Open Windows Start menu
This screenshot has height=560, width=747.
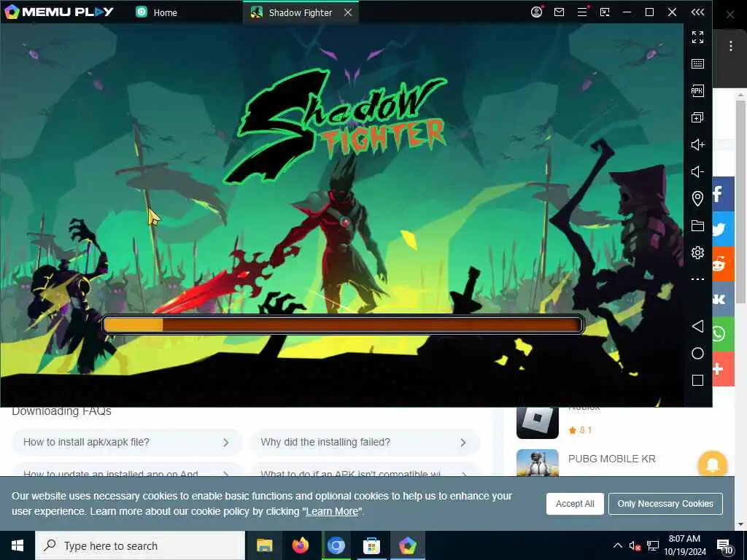(18, 545)
